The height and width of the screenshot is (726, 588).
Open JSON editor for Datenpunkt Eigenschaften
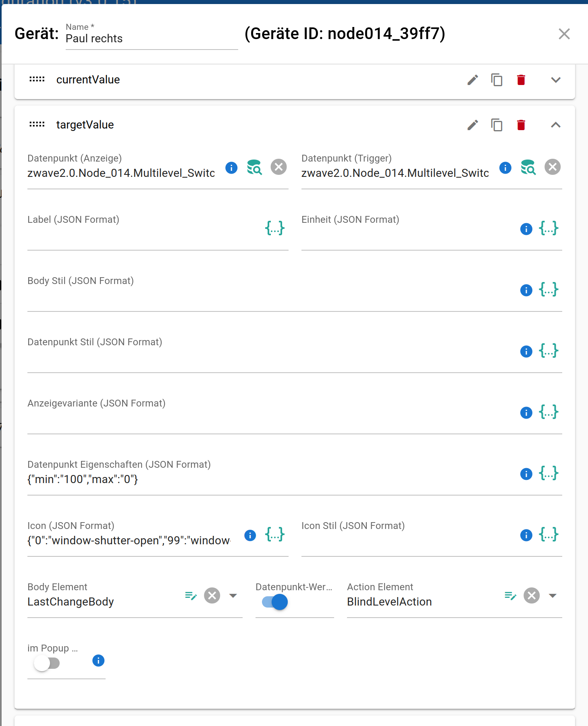549,473
